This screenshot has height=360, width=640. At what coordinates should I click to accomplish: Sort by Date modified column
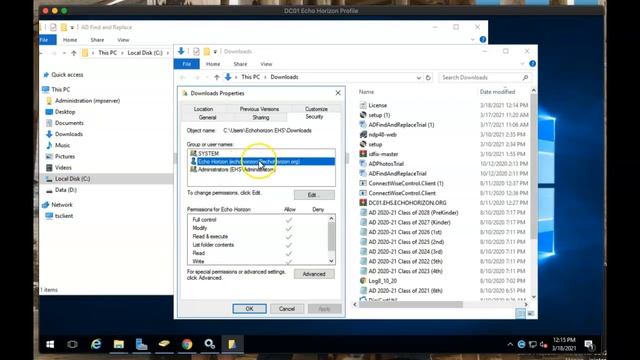(x=497, y=92)
